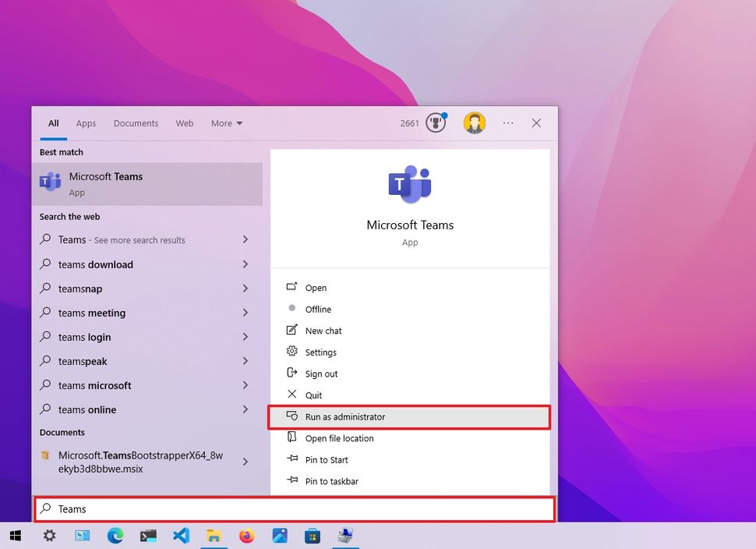The width and height of the screenshot is (756, 549).
Task: Open the Microsoft Rewards trophy icon
Action: (x=436, y=122)
